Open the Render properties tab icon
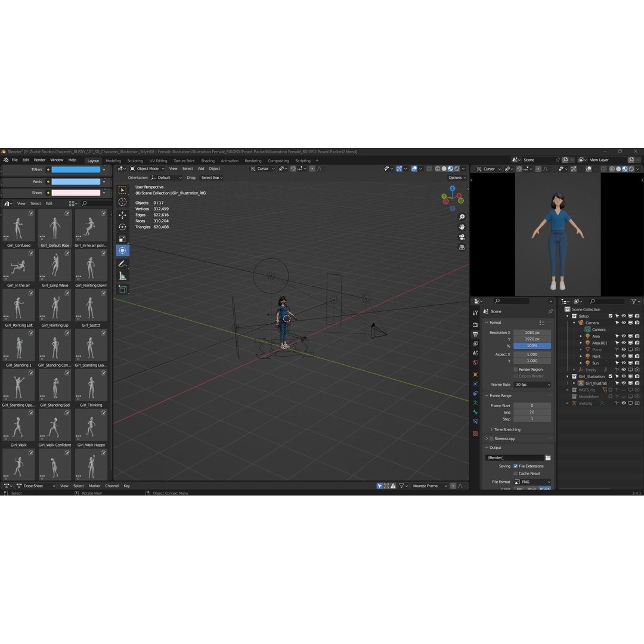This screenshot has width=644, height=644. click(x=476, y=324)
